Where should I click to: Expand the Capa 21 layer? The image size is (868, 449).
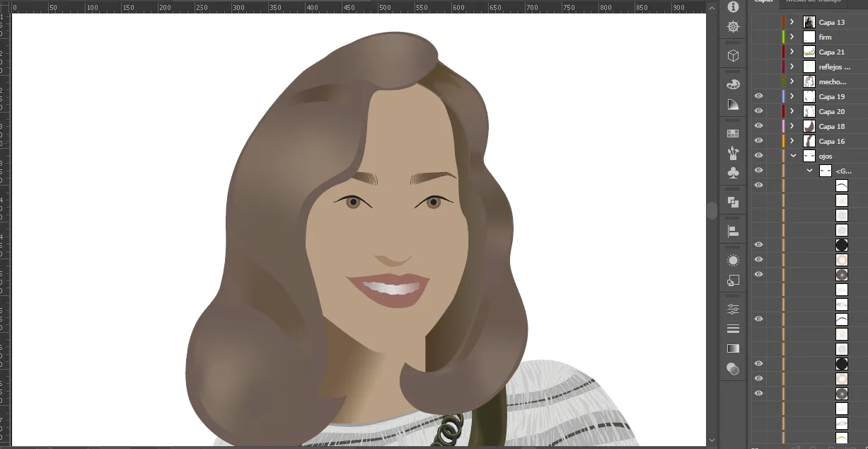point(792,52)
